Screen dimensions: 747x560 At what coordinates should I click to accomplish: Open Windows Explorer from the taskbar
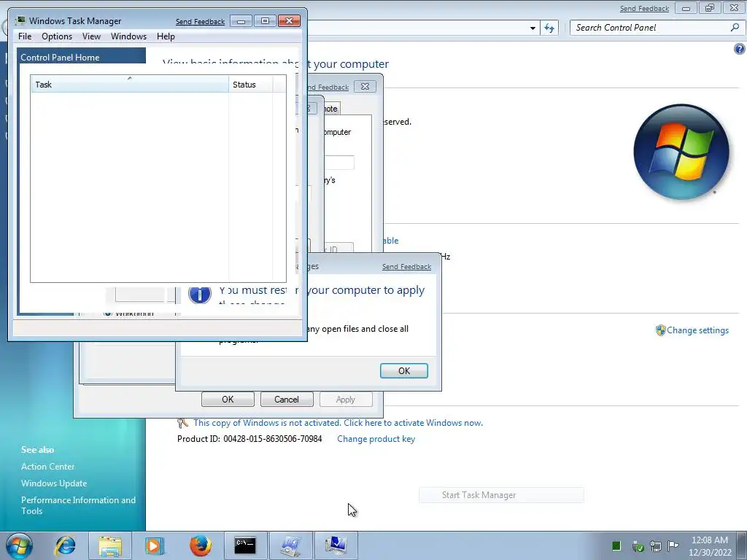(110, 545)
